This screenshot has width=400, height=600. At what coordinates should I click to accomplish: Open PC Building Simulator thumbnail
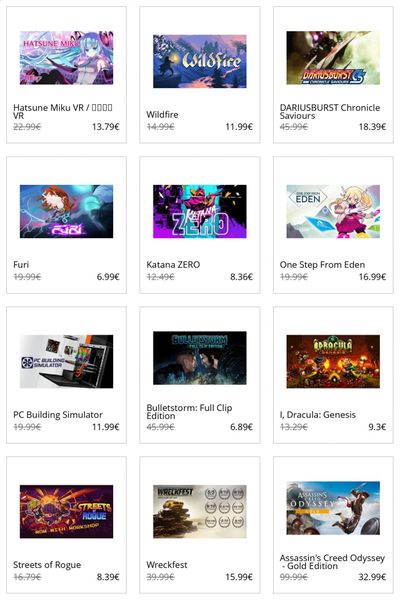tap(66, 361)
